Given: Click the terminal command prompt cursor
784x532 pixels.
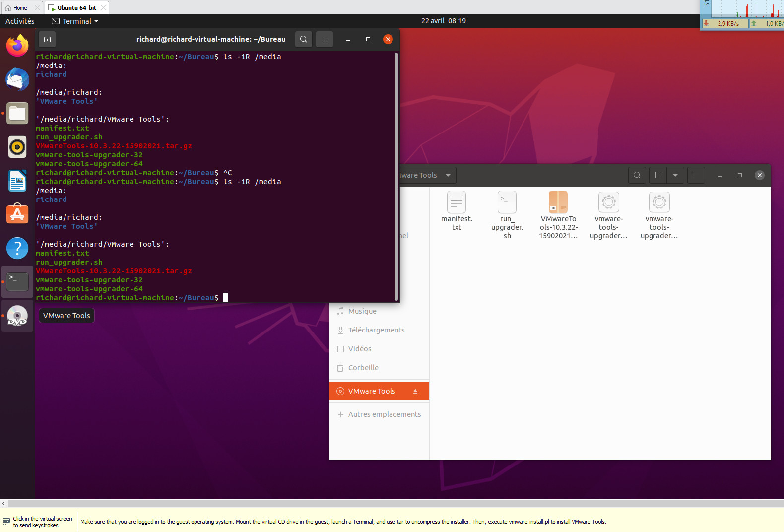Looking at the screenshot, I should (x=225, y=297).
